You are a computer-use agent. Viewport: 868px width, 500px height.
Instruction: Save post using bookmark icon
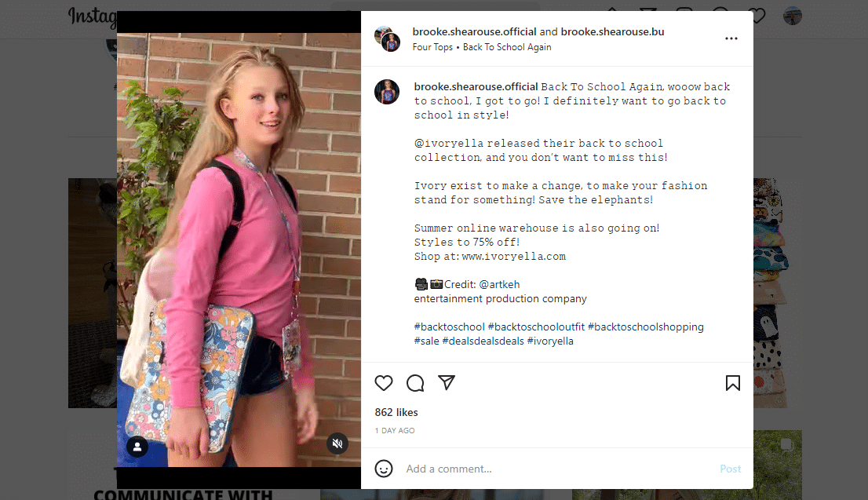coord(733,383)
